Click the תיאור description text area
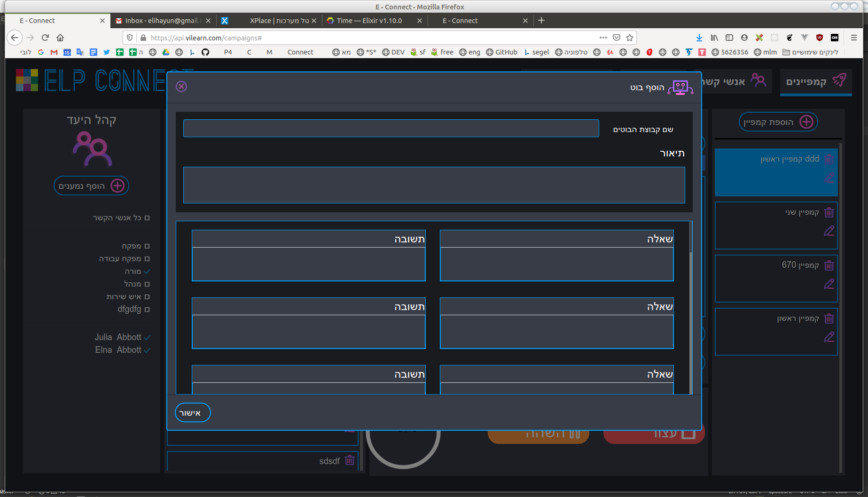This screenshot has height=497, width=868. (434, 185)
